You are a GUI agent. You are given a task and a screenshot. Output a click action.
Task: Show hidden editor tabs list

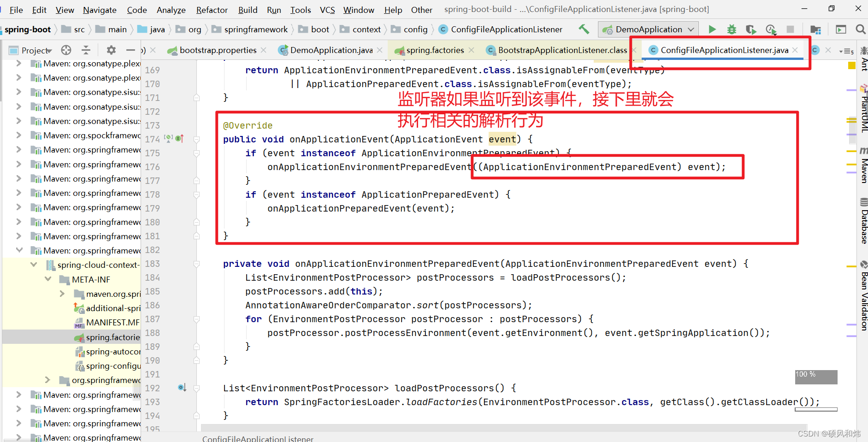point(846,51)
